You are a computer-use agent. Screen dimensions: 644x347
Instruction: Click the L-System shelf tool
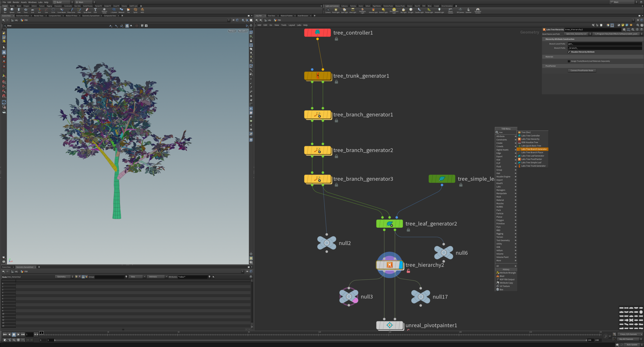click(x=114, y=10)
